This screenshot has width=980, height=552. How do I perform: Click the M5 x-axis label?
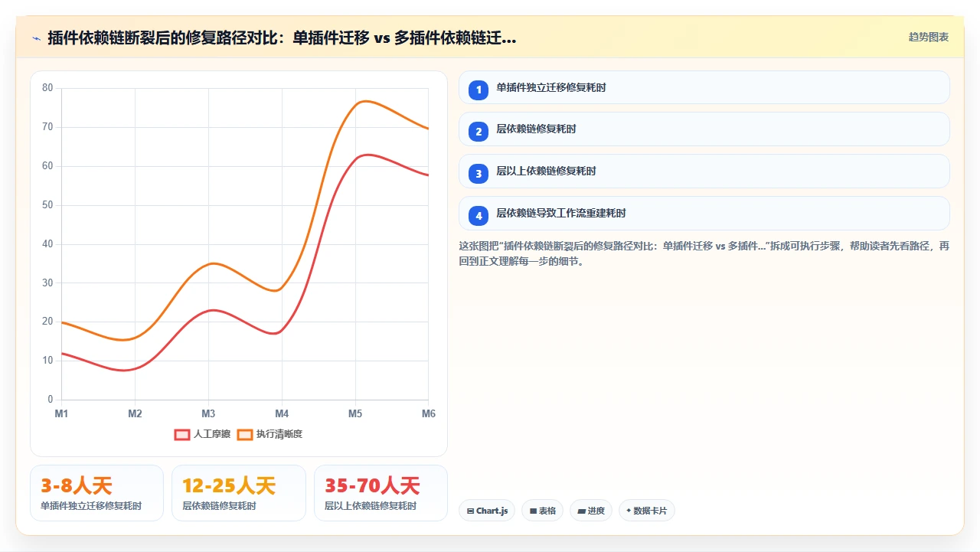click(355, 414)
